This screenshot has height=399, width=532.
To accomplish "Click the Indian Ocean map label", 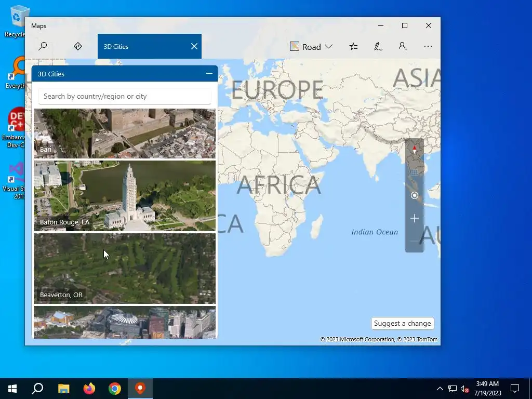I will tap(375, 232).
